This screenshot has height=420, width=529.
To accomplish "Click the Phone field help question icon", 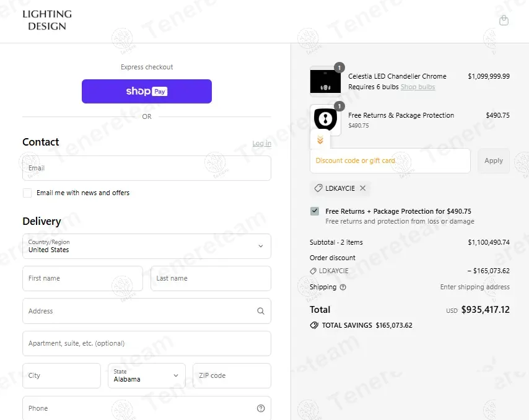I will pos(261,408).
